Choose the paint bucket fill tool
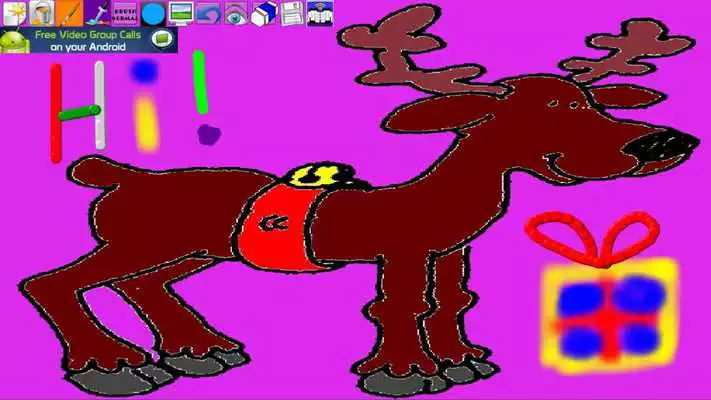This screenshot has height=400, width=711. [42, 13]
